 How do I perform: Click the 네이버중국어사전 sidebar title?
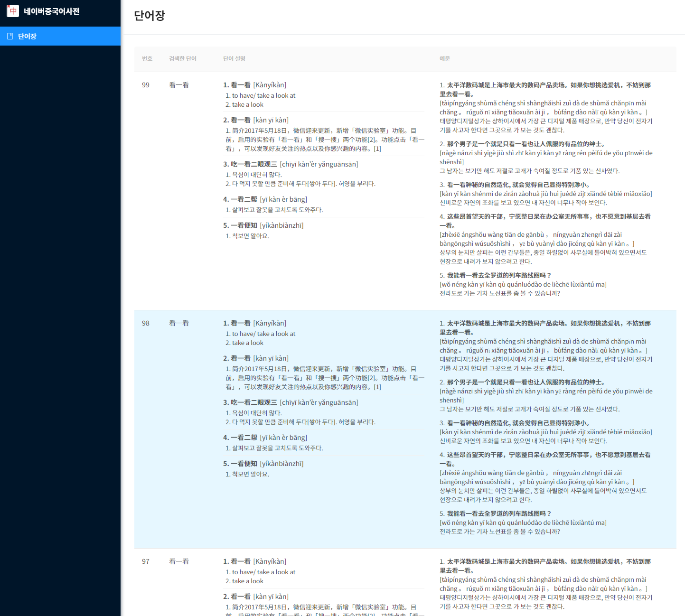tap(52, 11)
